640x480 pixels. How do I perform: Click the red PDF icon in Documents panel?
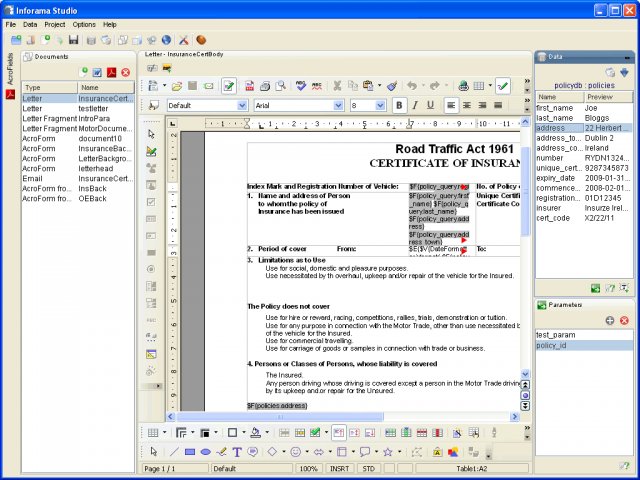coord(111,72)
